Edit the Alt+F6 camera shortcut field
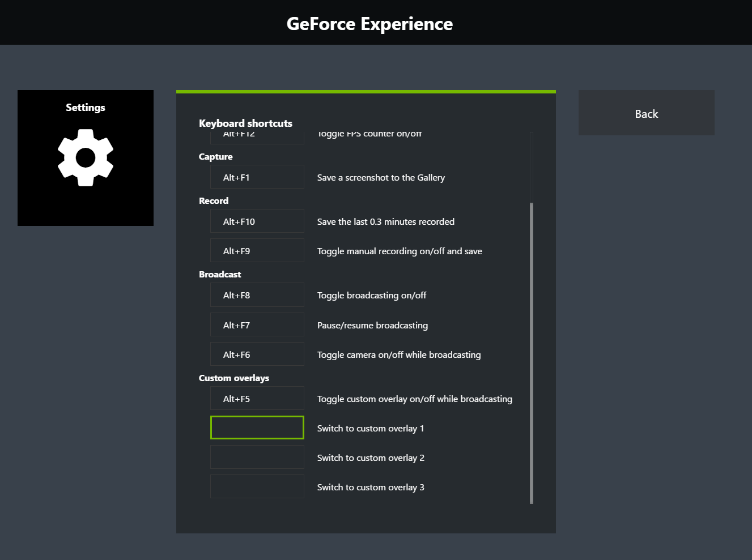 click(257, 354)
